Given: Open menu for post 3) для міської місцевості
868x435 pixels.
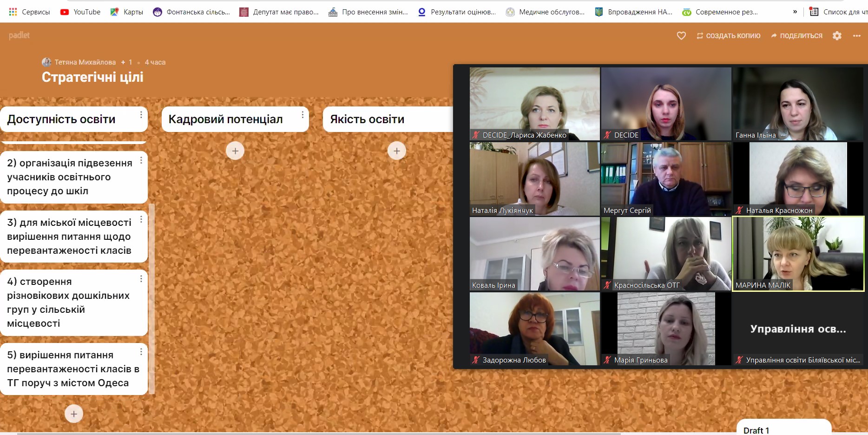Looking at the screenshot, I should point(141,219).
